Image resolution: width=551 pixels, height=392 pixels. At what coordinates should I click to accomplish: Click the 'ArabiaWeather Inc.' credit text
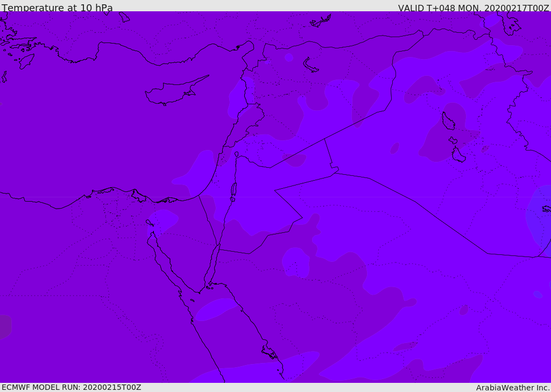pyautogui.click(x=513, y=388)
